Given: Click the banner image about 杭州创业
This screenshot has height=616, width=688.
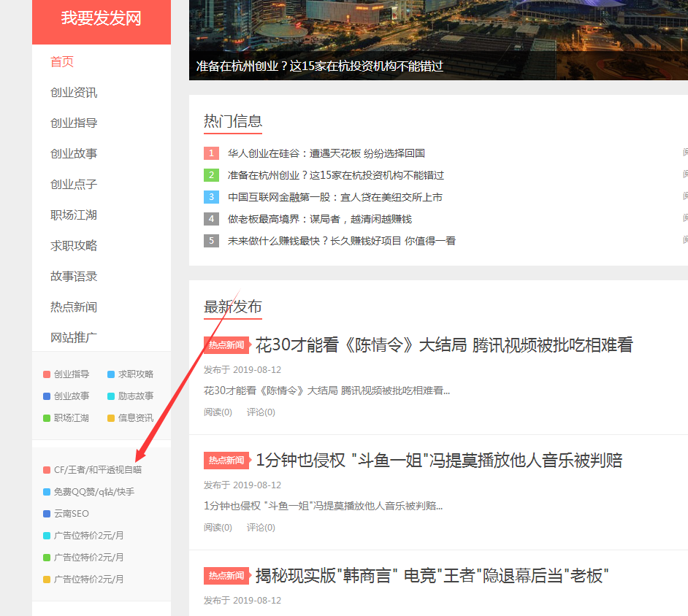Looking at the screenshot, I should click(x=438, y=36).
